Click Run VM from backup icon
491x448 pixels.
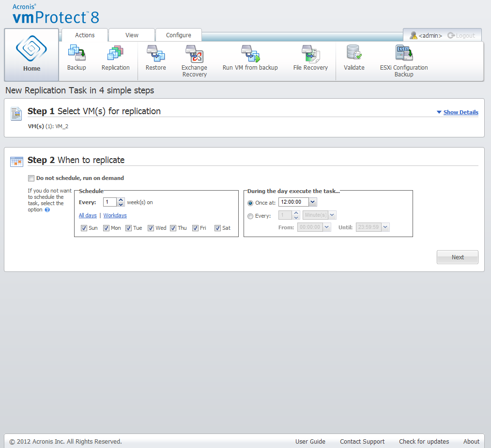pyautogui.click(x=250, y=58)
